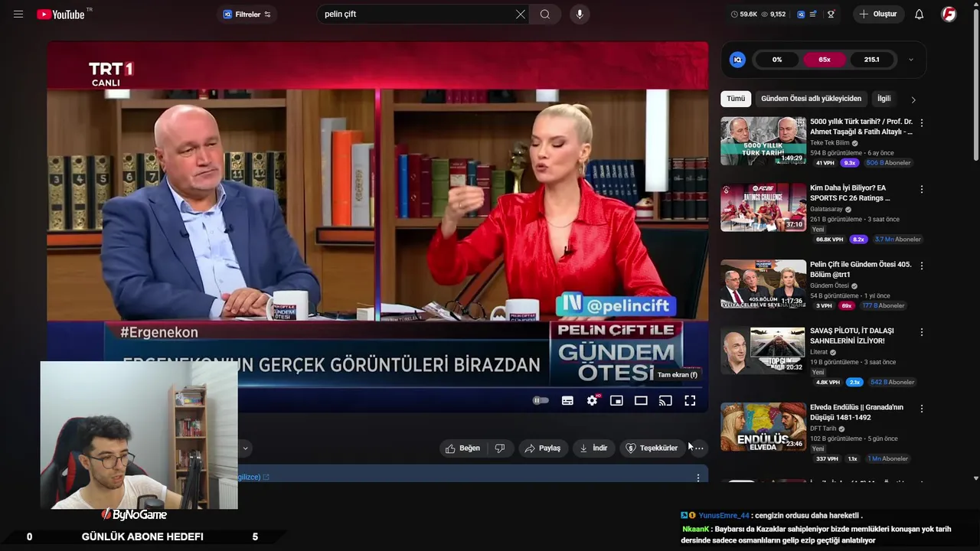
Task: Share the video with Paylaş
Action: tap(543, 448)
